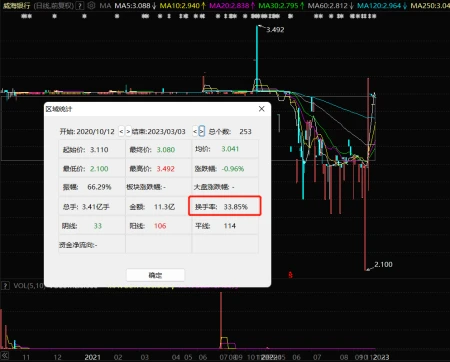This screenshot has height=362, width=450.
Task: Close the 区域统计 dialog
Action: 262,109
